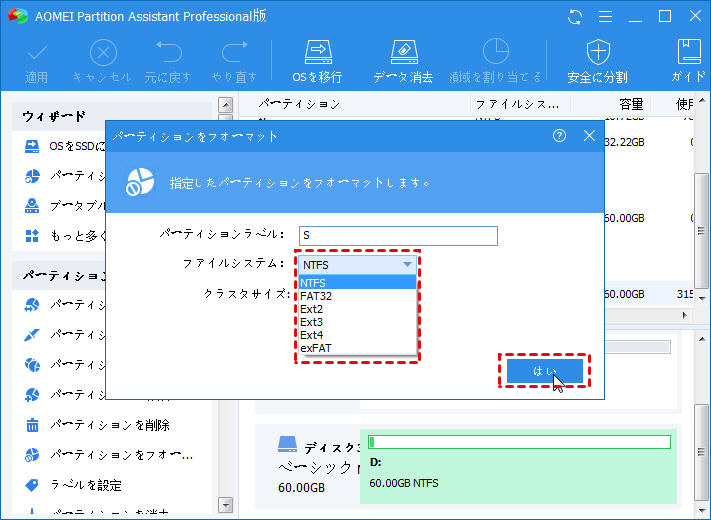Click the help question mark in dialog
The height and width of the screenshot is (520, 711).
pos(559,136)
